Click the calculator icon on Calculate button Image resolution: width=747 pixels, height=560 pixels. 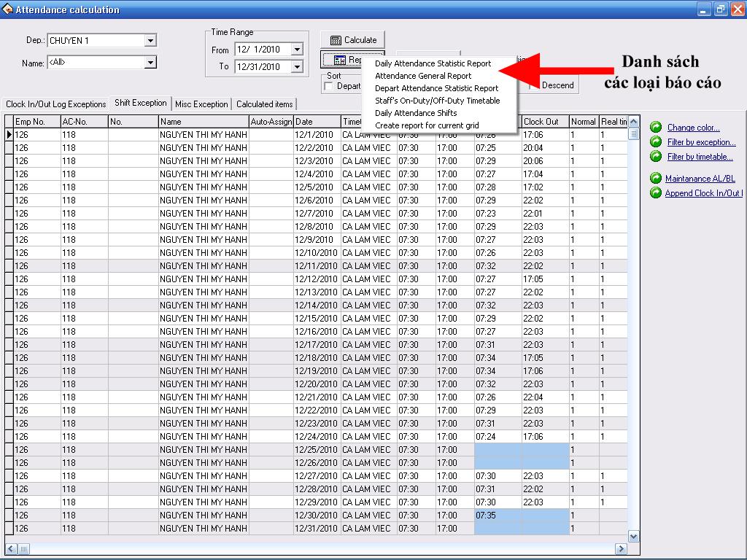pos(336,41)
